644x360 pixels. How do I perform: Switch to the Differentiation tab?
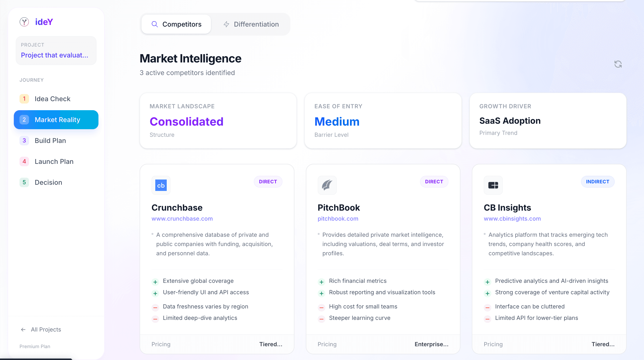(251, 24)
